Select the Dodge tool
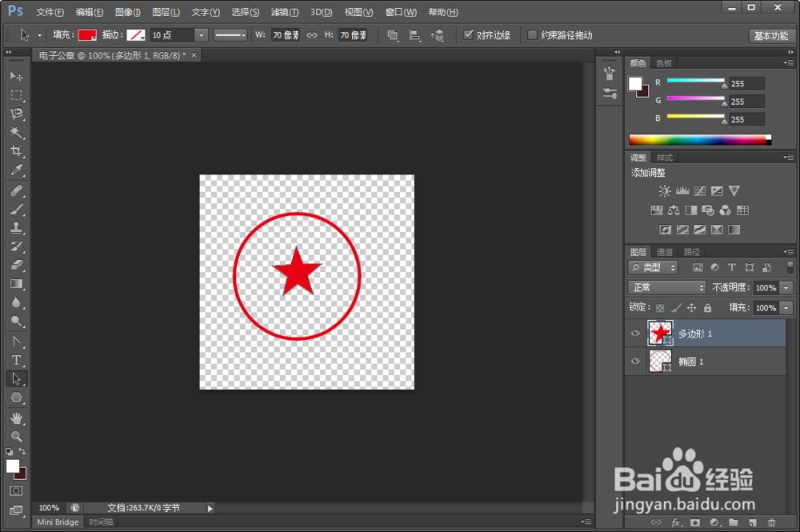 tap(16, 321)
